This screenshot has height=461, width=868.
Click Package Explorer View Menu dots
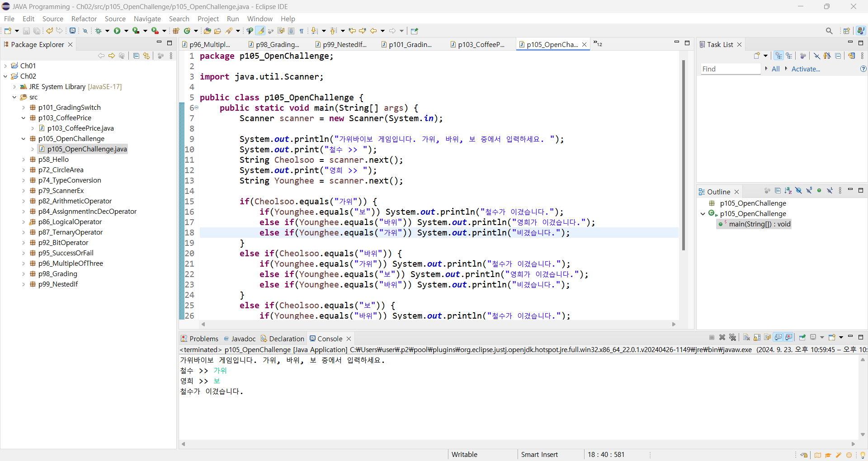click(171, 56)
